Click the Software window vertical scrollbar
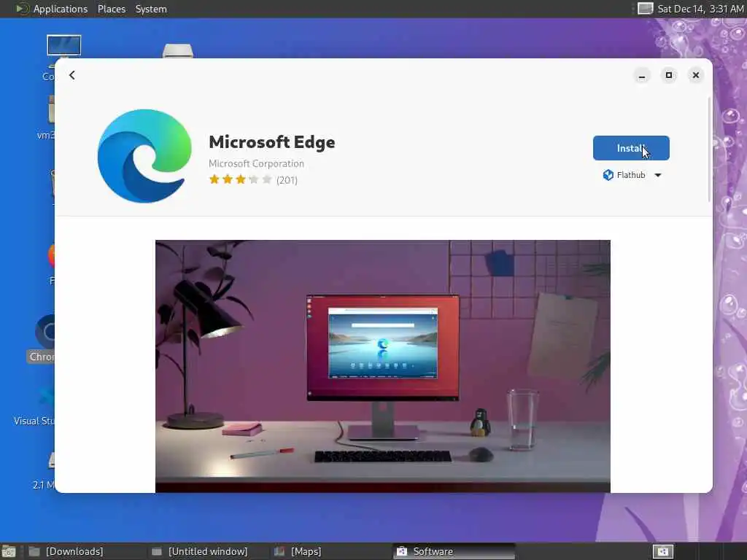The image size is (747, 560). tap(709, 150)
